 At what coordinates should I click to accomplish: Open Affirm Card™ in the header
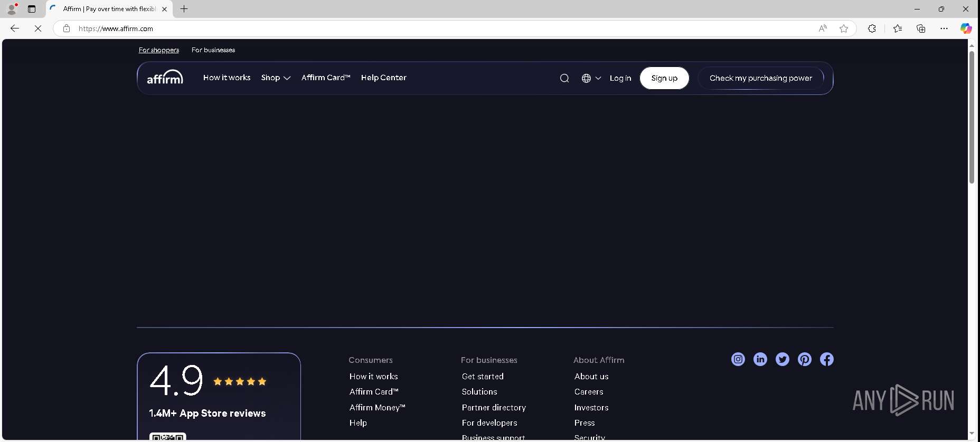(326, 78)
